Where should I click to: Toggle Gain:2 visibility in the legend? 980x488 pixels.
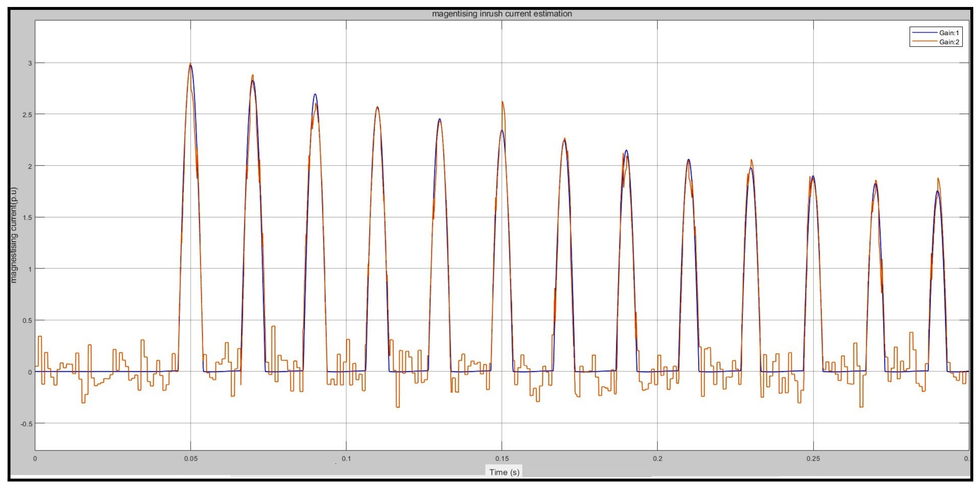point(949,42)
